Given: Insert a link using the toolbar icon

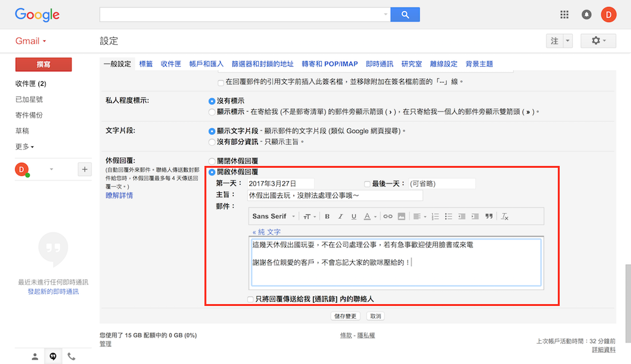Looking at the screenshot, I should [388, 216].
